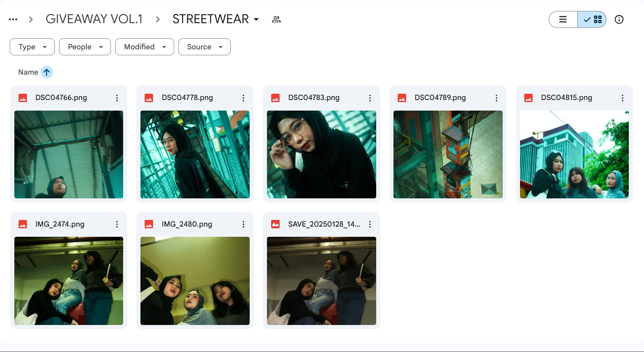Select the IMG_2474.png image thumbnail
The height and width of the screenshot is (352, 644).
69,281
